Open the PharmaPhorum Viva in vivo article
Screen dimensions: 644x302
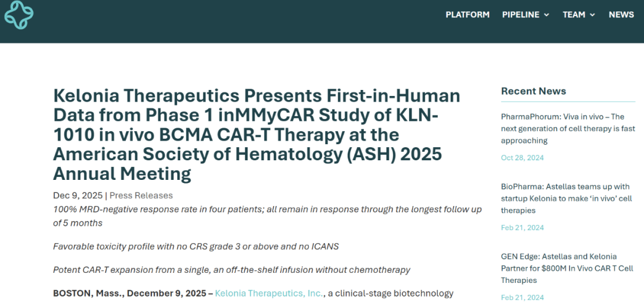tap(568, 129)
